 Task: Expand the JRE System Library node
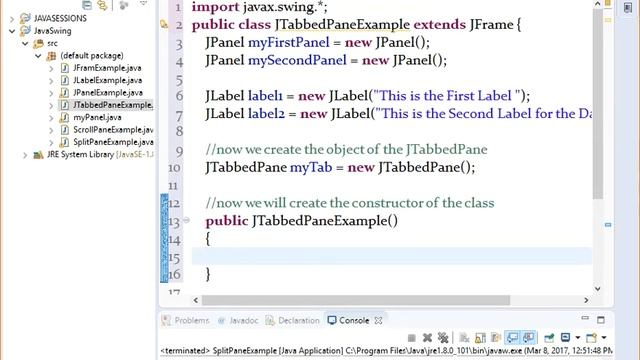(x=25, y=155)
